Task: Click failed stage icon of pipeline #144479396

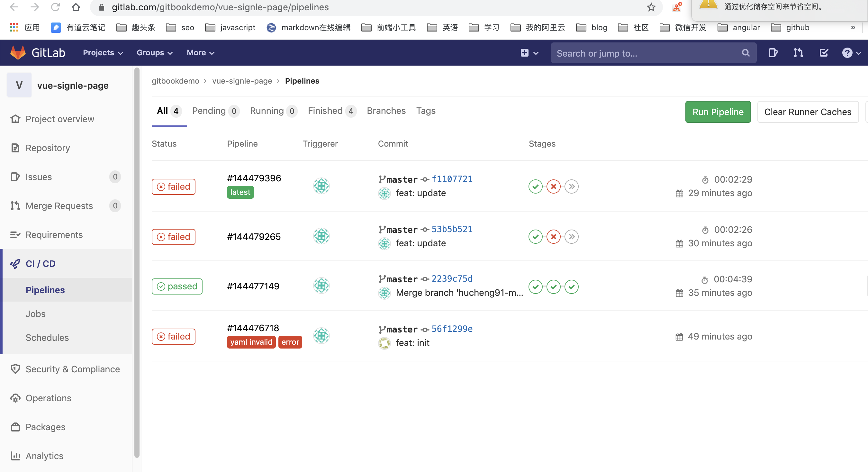Action: (x=553, y=186)
